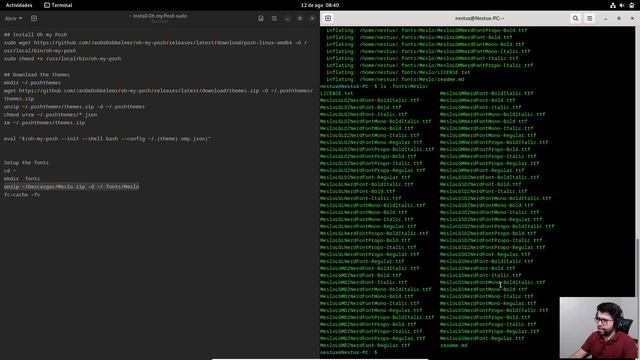This screenshot has width=640, height=360.
Task: Click the '## Install Oh my Posh' comment line
Action: click(x=36, y=35)
